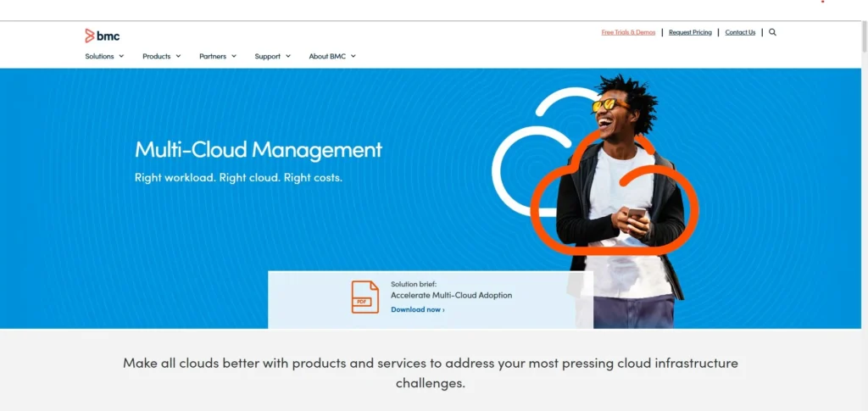
Task: Click Accelerate Multi-Cloud Adoption title
Action: click(451, 295)
